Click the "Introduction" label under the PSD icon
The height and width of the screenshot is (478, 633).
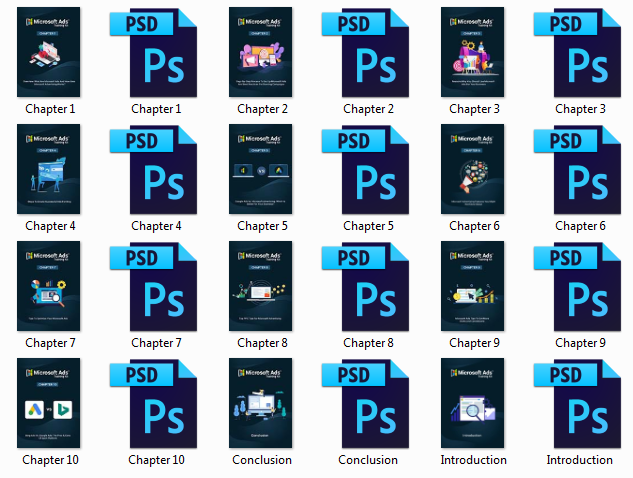coord(579,460)
